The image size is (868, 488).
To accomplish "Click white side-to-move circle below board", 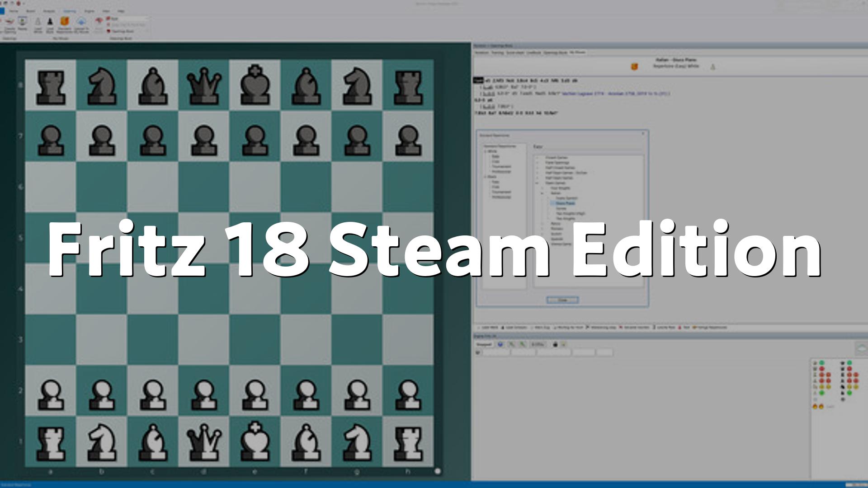I will pyautogui.click(x=437, y=471).
